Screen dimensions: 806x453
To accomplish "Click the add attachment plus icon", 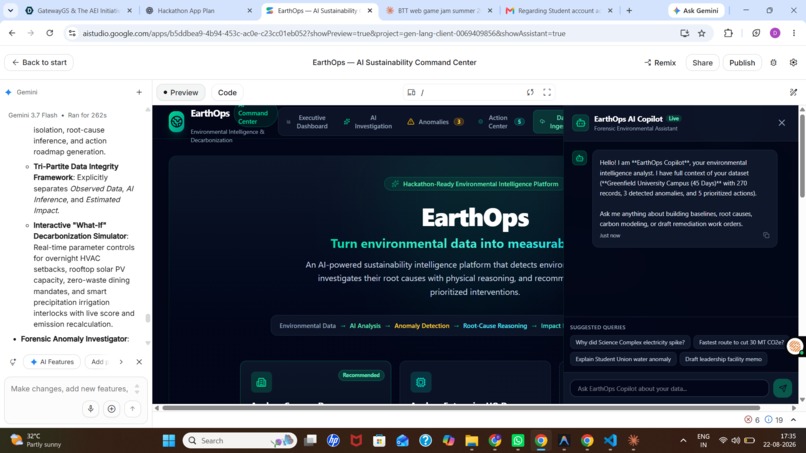I will coord(111,409).
